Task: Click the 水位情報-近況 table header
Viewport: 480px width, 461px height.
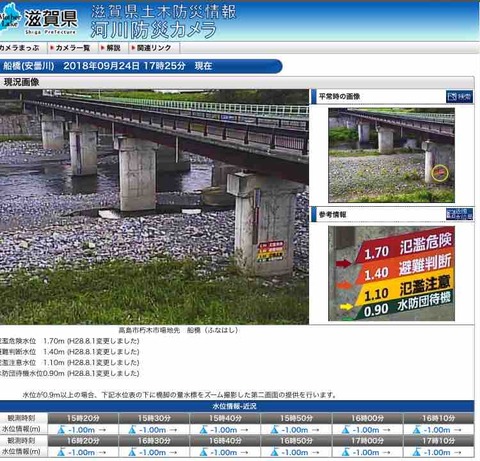Action: point(235,406)
